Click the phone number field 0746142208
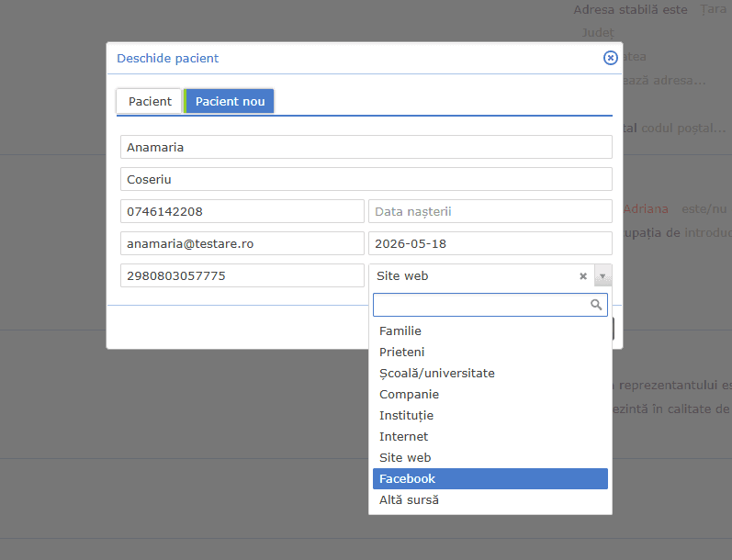Image resolution: width=732 pixels, height=560 pixels. tap(242, 211)
